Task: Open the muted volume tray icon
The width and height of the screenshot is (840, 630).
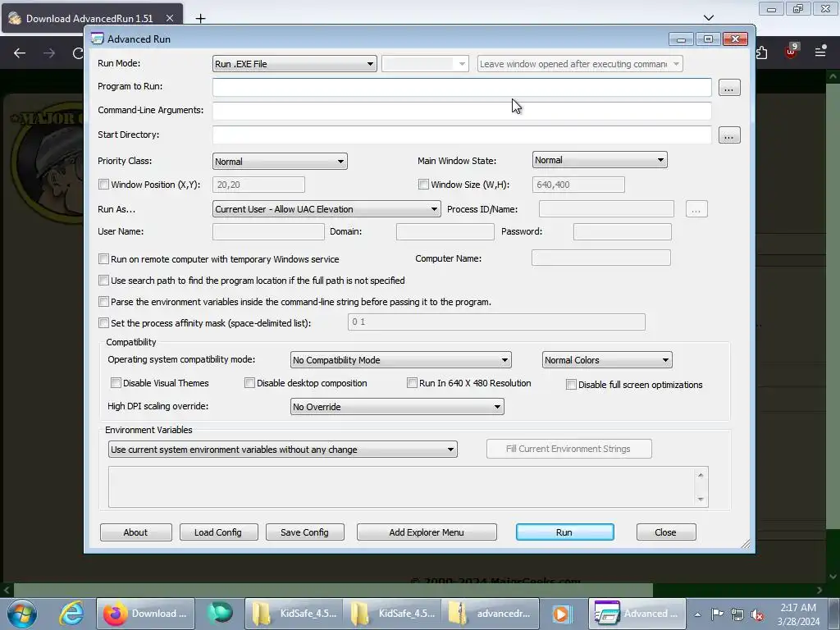Action: 757,614
